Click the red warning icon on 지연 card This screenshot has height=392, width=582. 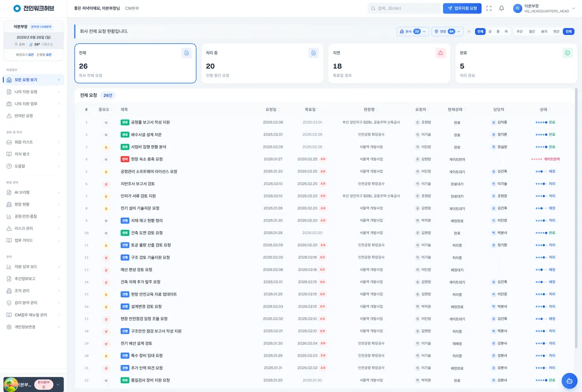(440, 53)
